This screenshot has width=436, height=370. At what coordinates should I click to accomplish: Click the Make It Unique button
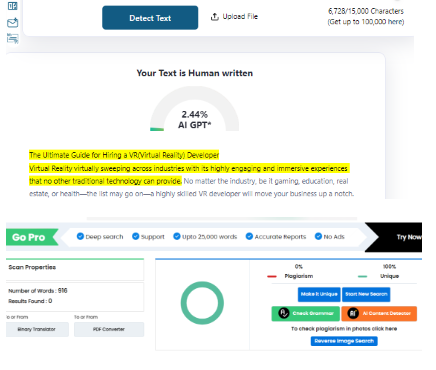[319, 294]
